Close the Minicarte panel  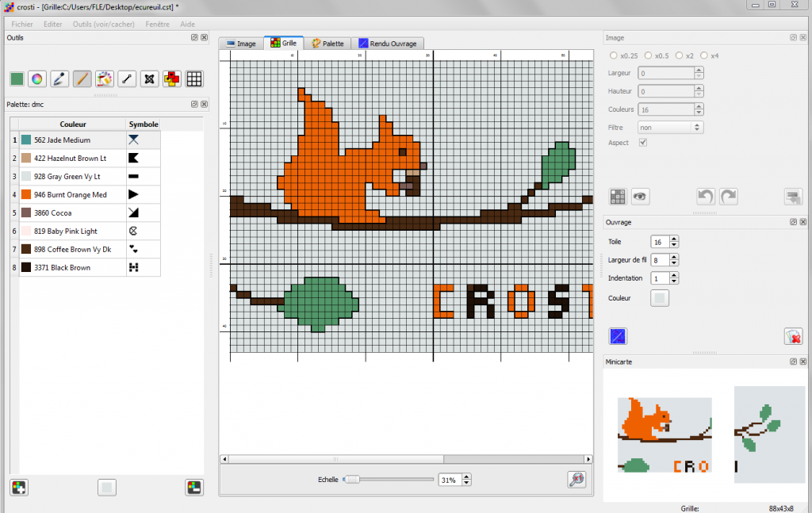[802, 362]
